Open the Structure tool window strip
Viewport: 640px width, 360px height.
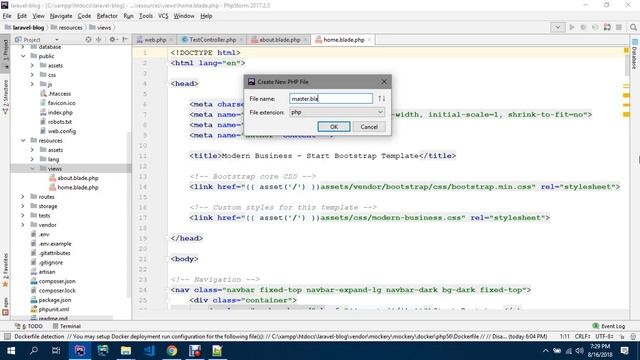[x=5, y=97]
